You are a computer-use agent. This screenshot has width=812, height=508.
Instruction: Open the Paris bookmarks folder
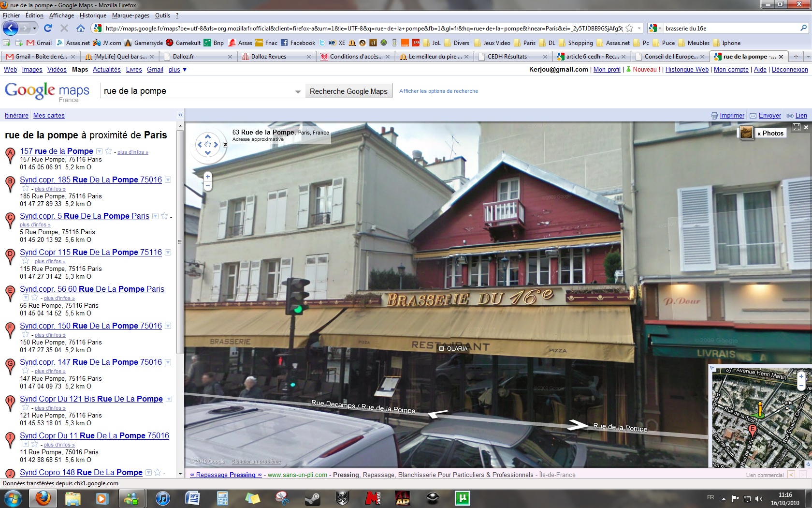tap(524, 43)
